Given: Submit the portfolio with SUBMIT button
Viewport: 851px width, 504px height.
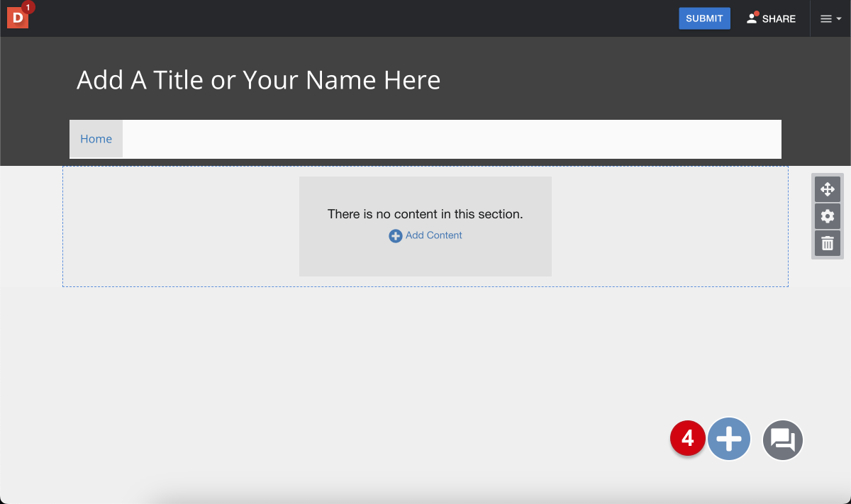Looking at the screenshot, I should pyautogui.click(x=704, y=18).
